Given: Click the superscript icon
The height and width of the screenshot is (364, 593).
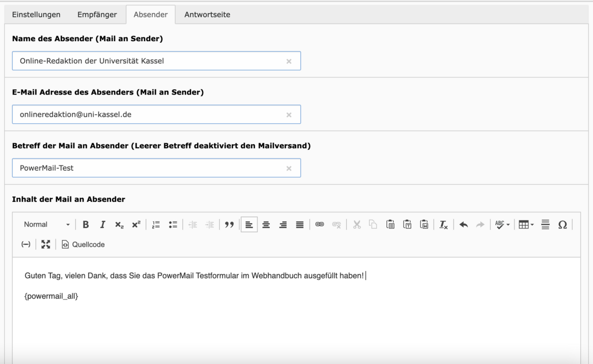Looking at the screenshot, I should coord(136,225).
